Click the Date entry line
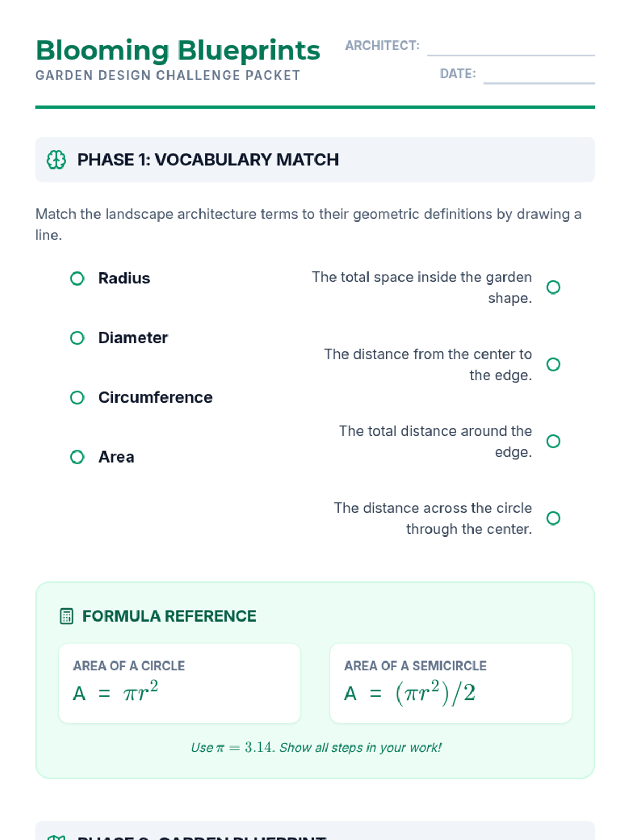630x840 pixels. pyautogui.click(x=539, y=76)
